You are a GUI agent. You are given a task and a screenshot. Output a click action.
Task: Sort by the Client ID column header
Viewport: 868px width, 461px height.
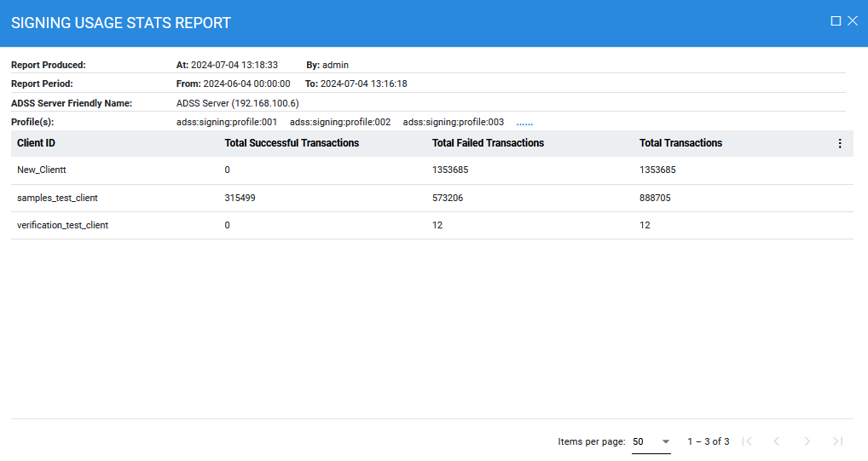(37, 143)
